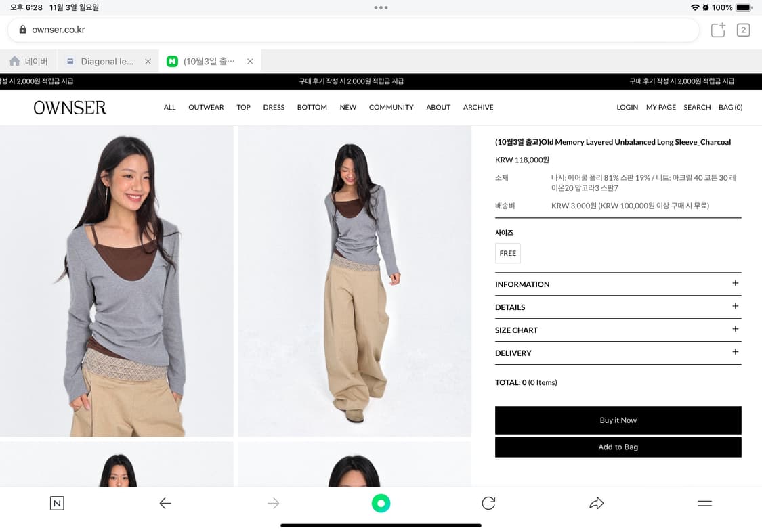Image resolution: width=762 pixels, height=532 pixels.
Task: Click Add to Bag button
Action: point(618,447)
